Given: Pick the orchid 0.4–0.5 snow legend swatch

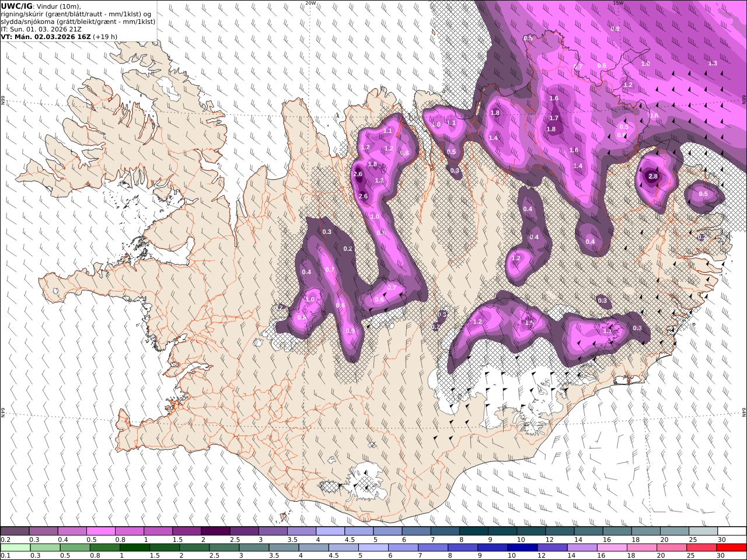Looking at the screenshot, I should click(x=72, y=531).
